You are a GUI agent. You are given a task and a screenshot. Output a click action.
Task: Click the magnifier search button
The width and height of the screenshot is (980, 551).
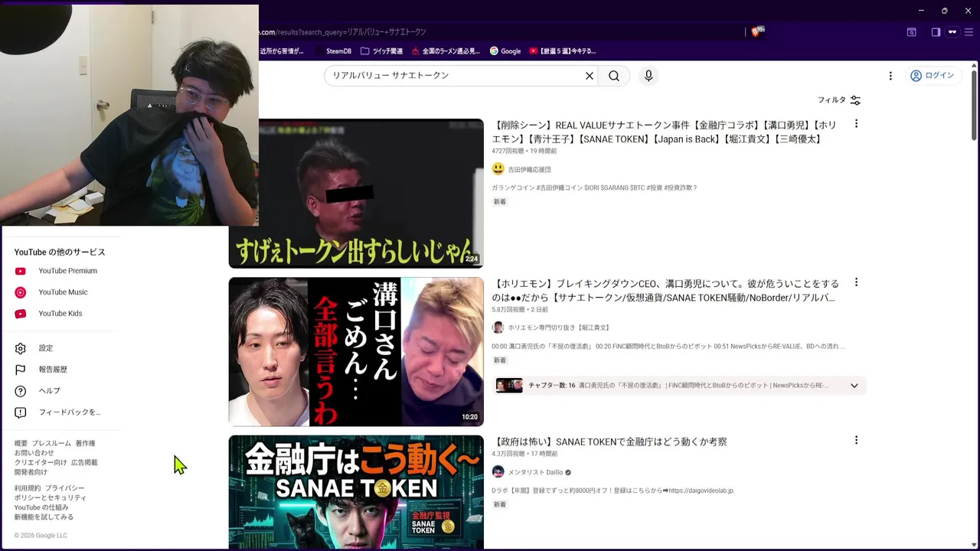tap(614, 76)
